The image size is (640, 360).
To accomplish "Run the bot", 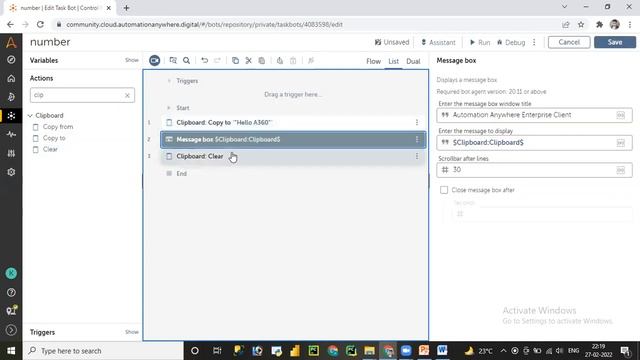I will 480,42.
